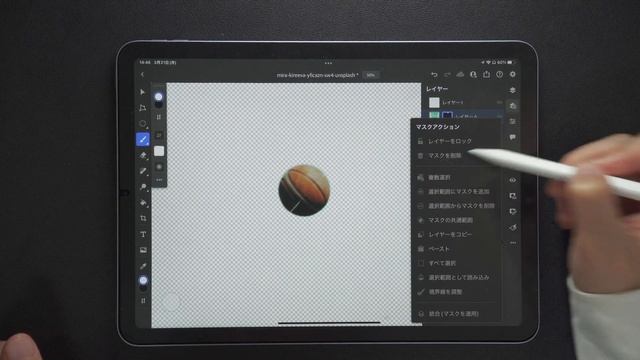This screenshot has width=640, height=360.
Task: Open Layer properties panel icon
Action: pyautogui.click(x=513, y=122)
